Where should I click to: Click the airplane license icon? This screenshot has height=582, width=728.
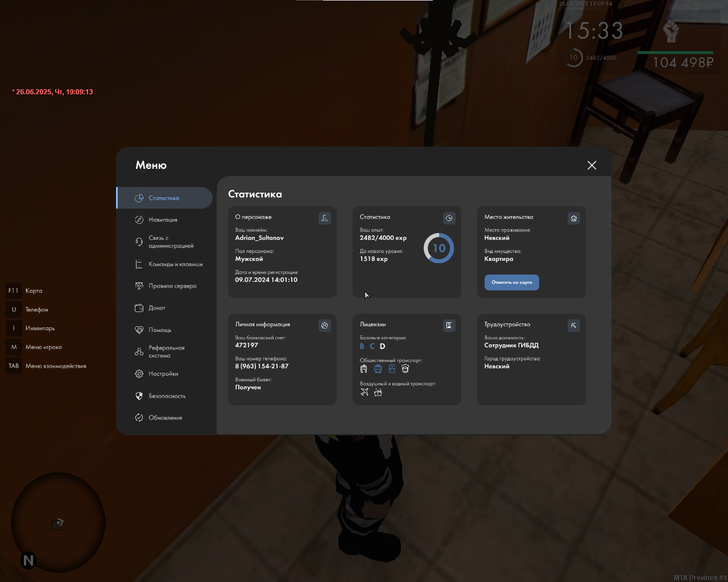[x=364, y=392]
